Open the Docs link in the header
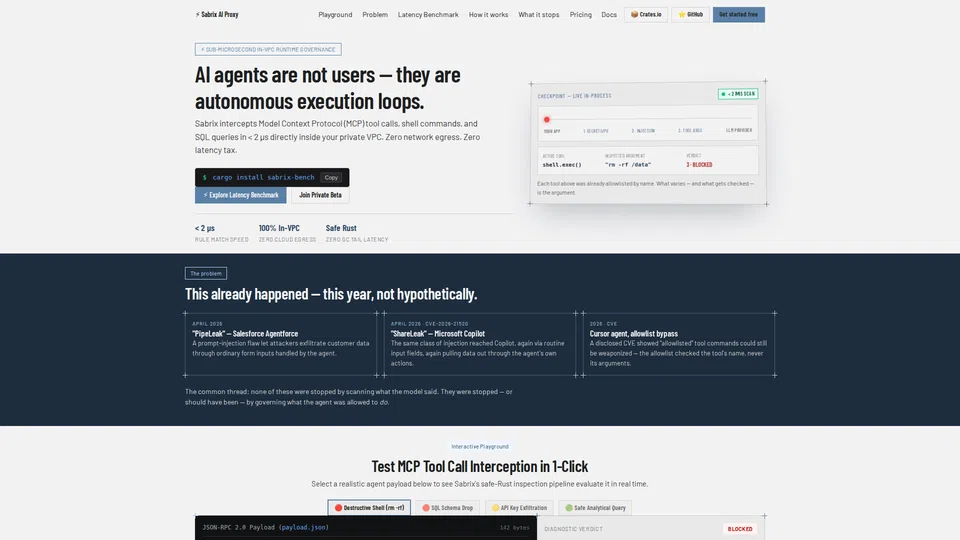This screenshot has height=540, width=960. (609, 14)
